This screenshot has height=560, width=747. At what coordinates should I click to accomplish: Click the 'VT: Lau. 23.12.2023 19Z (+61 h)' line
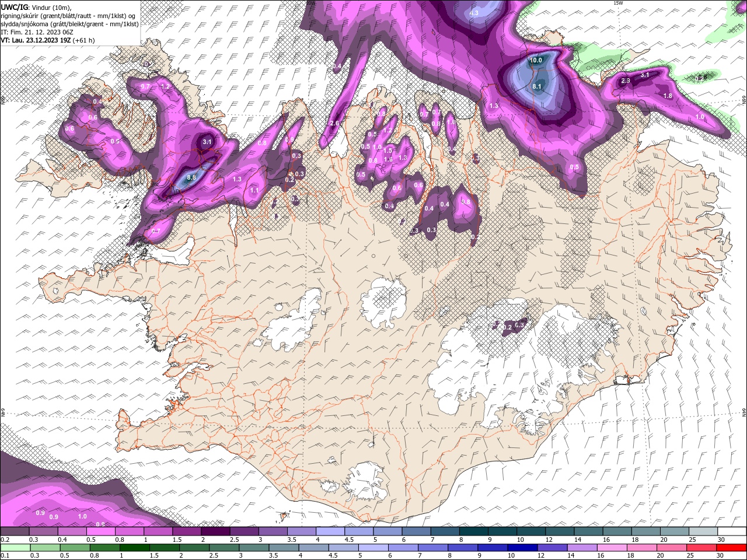tap(48, 41)
